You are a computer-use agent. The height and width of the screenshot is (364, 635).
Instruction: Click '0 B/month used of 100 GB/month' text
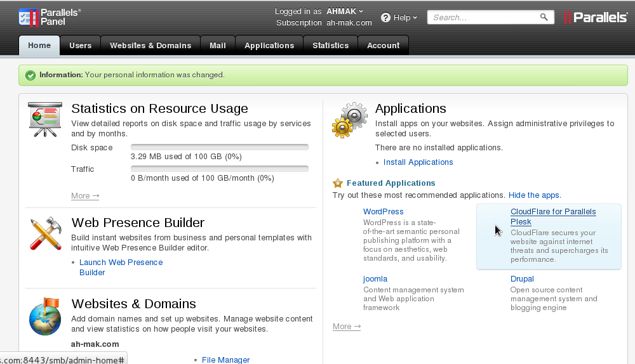pyautogui.click(x=202, y=178)
